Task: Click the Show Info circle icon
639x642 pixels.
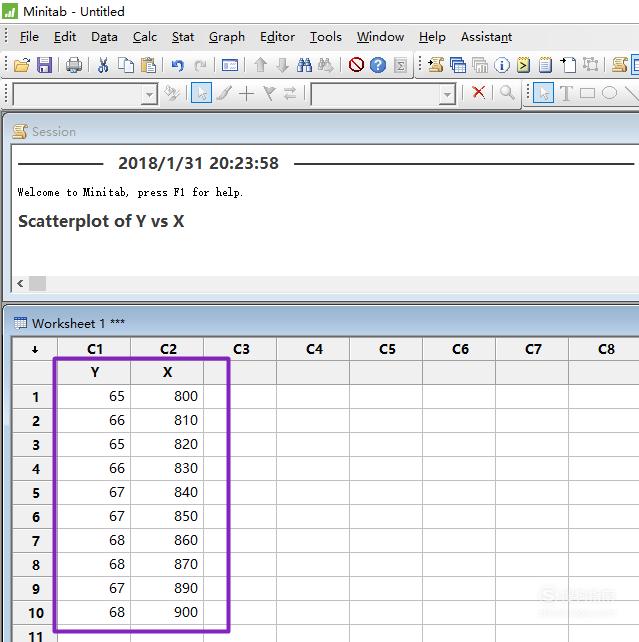Action: (x=501, y=65)
